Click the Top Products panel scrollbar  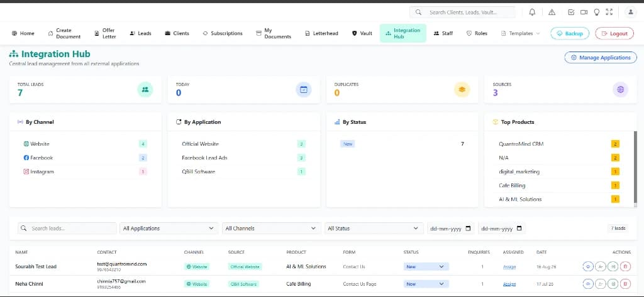click(x=636, y=168)
